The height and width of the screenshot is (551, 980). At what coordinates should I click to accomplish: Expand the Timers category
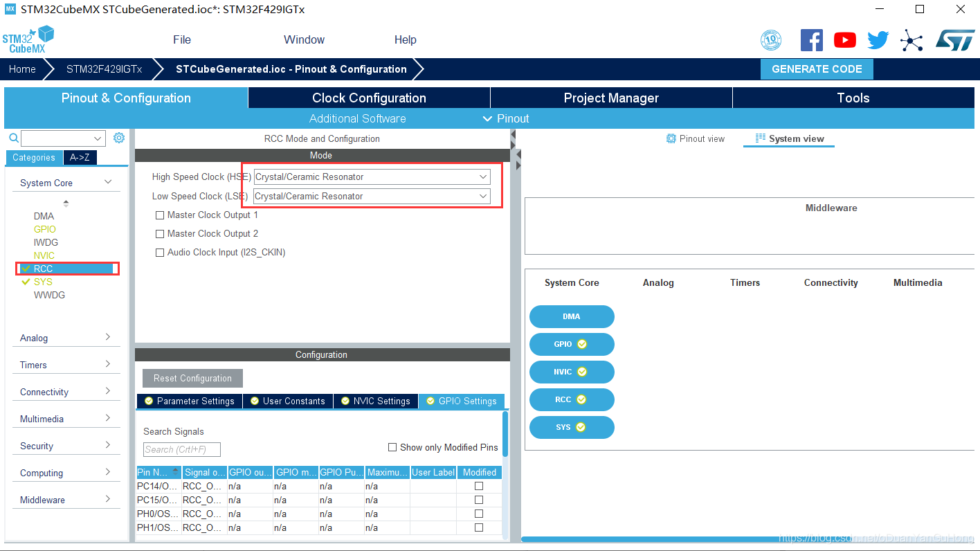coord(108,364)
